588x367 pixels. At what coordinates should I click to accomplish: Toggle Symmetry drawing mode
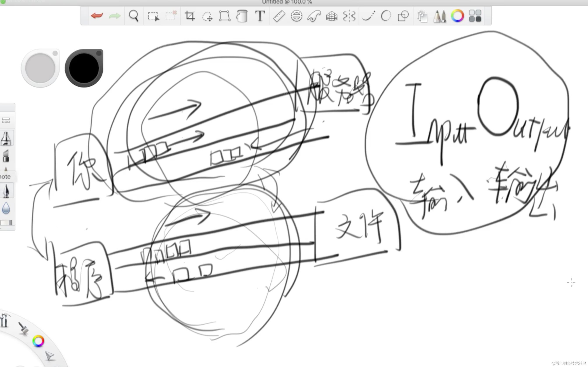coord(349,16)
